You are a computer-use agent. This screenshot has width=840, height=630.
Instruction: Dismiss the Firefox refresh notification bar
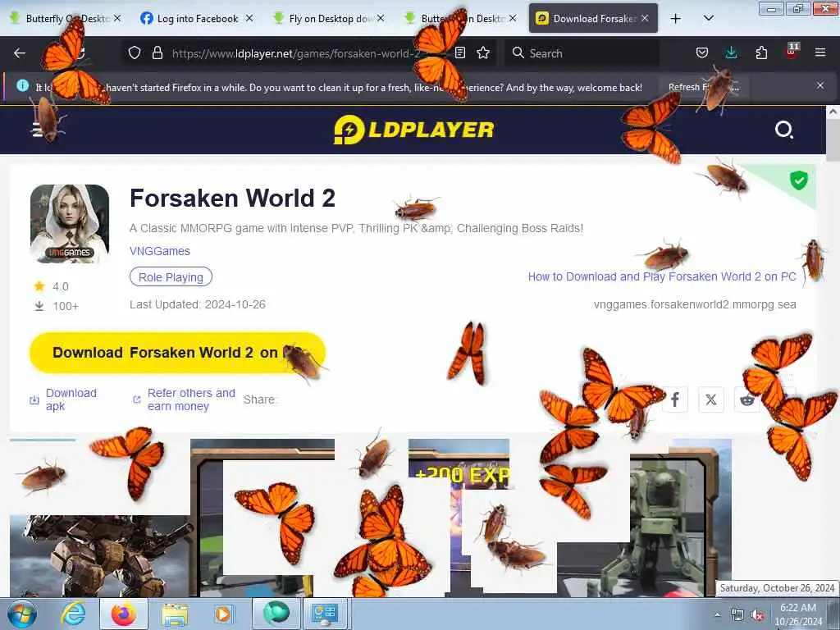[820, 85]
